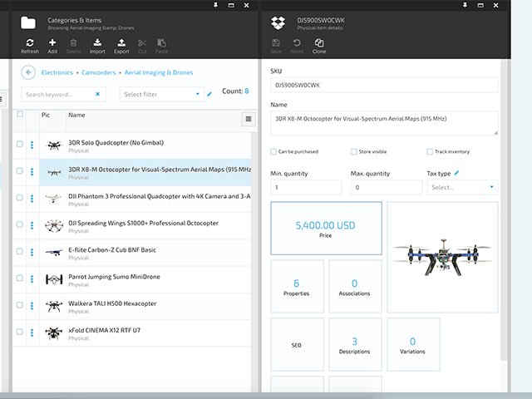
Task: Clear the search keyword with the x icon
Action: tap(98, 94)
